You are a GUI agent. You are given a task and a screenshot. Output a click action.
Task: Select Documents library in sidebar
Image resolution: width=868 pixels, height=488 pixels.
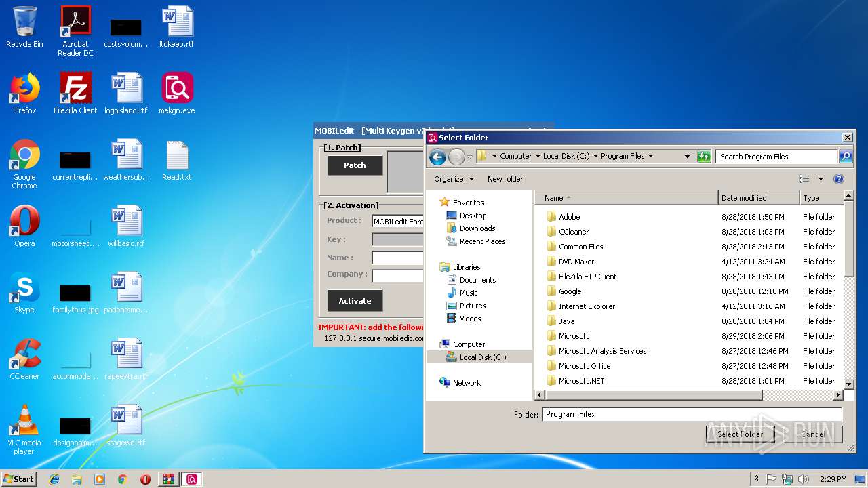click(x=477, y=280)
